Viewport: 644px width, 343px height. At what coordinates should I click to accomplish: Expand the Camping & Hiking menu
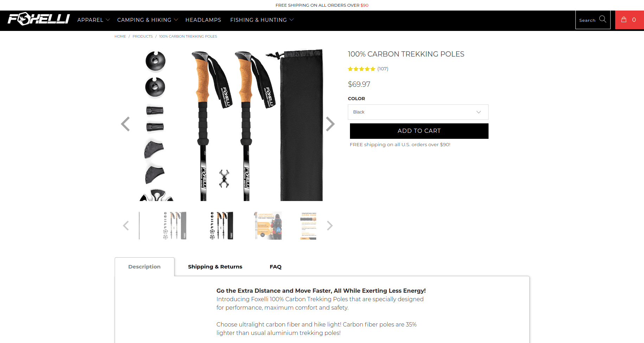148,20
